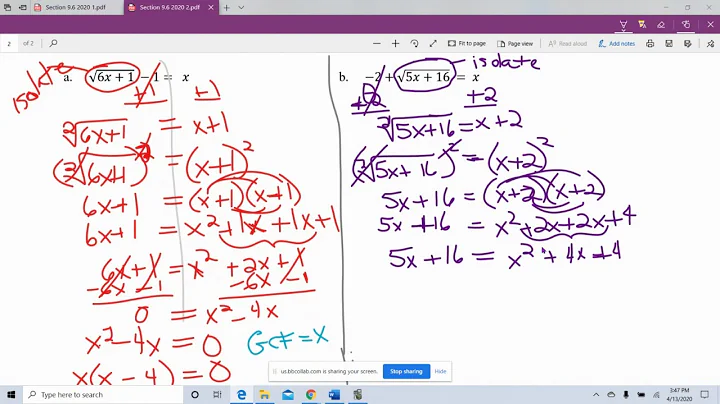Expand the tab previews chevron
This screenshot has width=720, height=404.
tap(241, 7)
